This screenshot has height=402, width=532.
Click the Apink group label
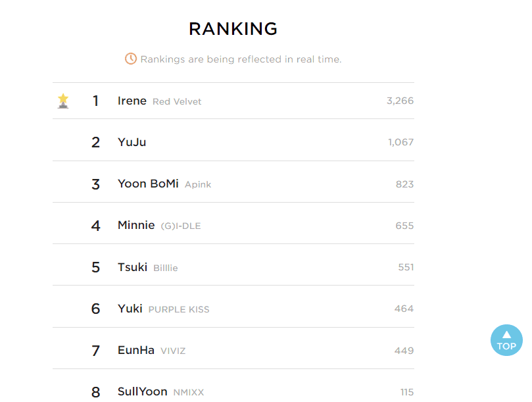tap(198, 184)
